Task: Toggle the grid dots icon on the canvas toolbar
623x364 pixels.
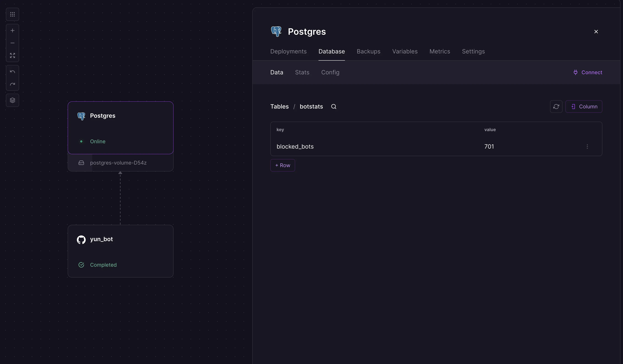Action: click(x=12, y=14)
